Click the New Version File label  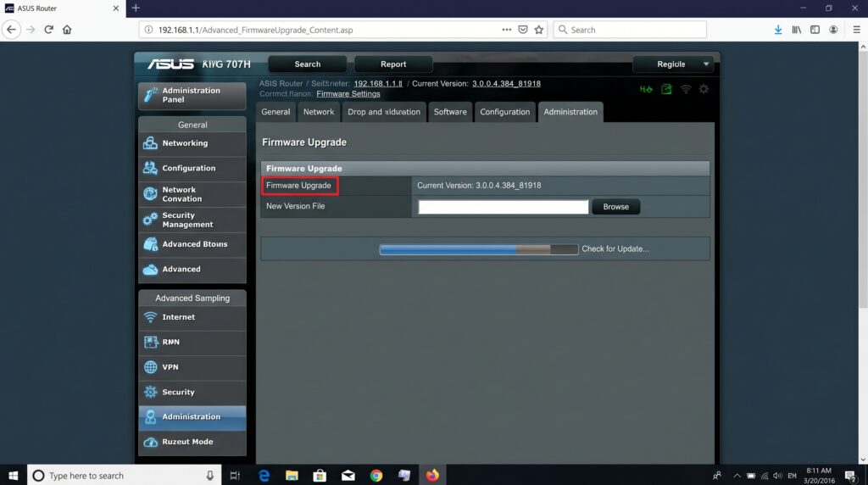[296, 206]
